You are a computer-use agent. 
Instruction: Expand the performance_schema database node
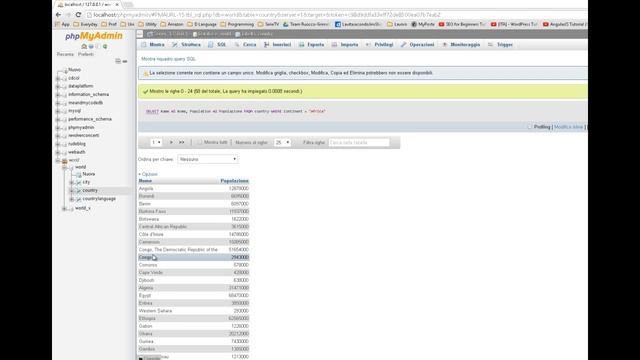(x=58, y=119)
